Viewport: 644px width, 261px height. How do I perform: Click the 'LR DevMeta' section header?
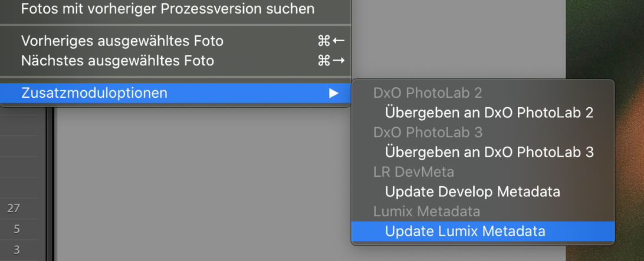[413, 172]
